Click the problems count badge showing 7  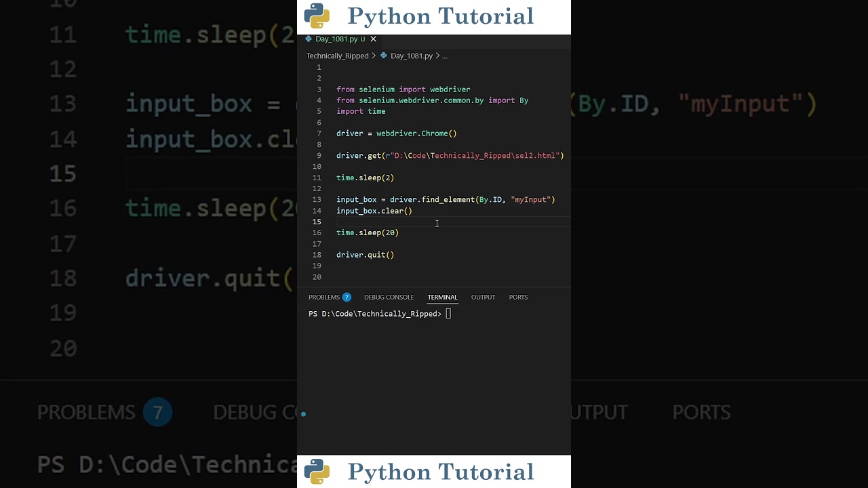(x=347, y=297)
